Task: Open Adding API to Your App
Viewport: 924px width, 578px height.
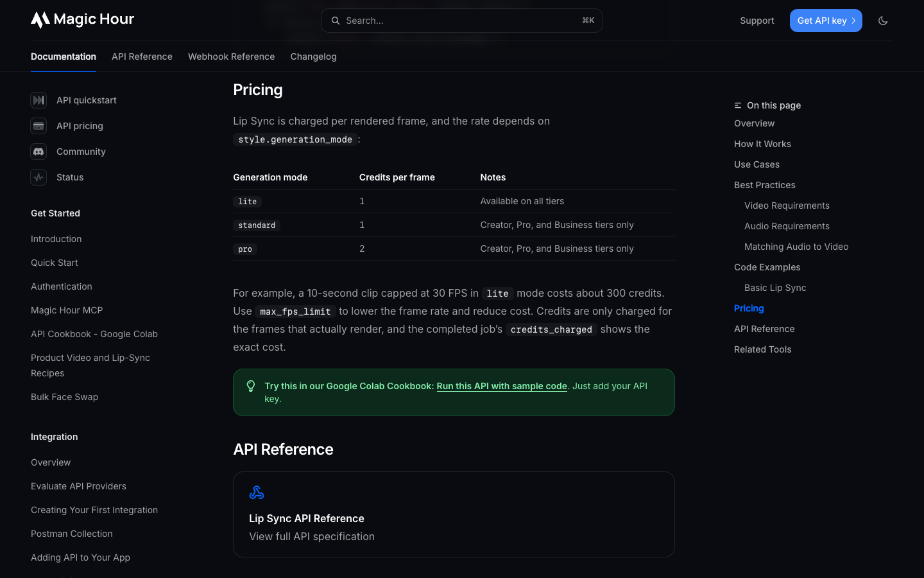Action: click(x=81, y=557)
